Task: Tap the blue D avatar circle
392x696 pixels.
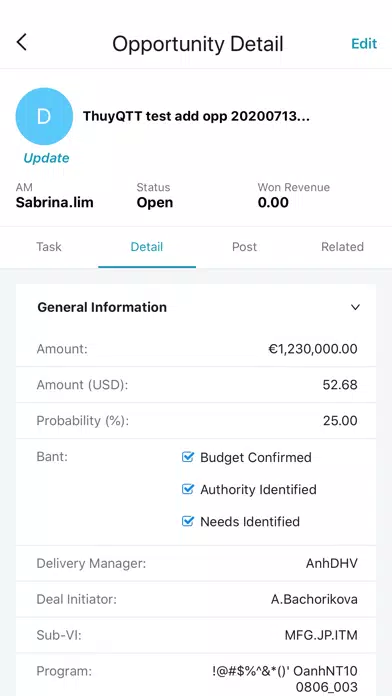Action: (x=44, y=116)
